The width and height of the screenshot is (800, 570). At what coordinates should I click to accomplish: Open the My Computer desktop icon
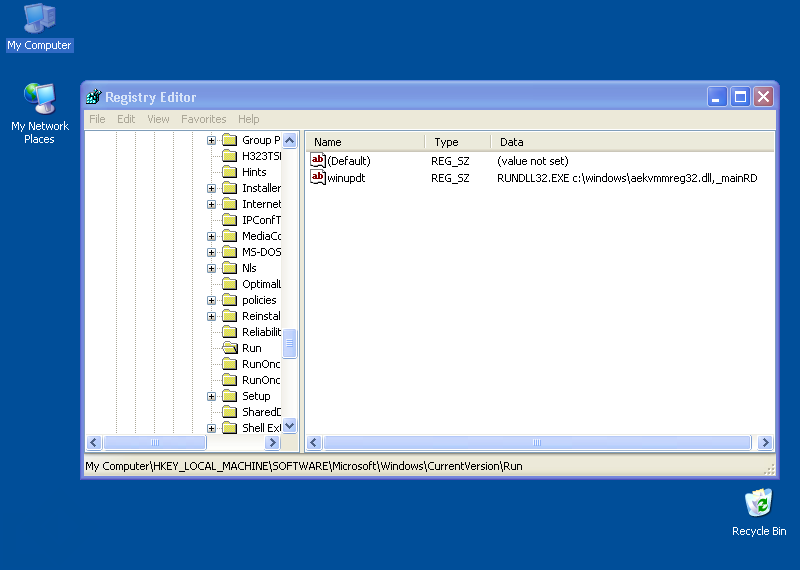coord(39,27)
